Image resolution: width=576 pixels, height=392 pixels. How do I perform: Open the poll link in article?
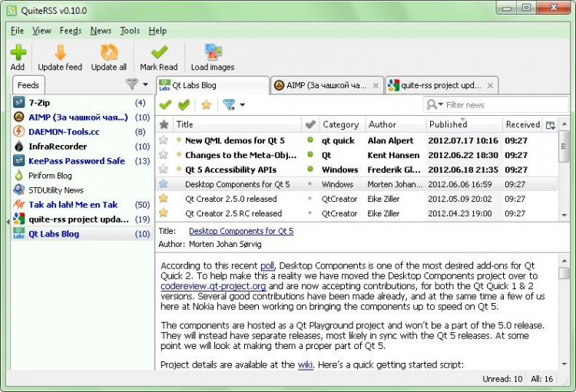pos(267,265)
